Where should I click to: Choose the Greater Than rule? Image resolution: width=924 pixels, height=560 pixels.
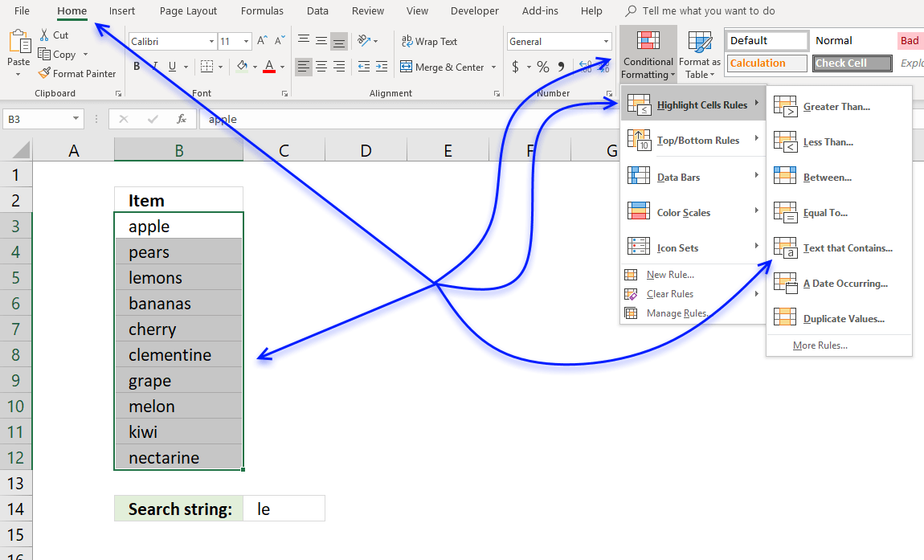(839, 107)
